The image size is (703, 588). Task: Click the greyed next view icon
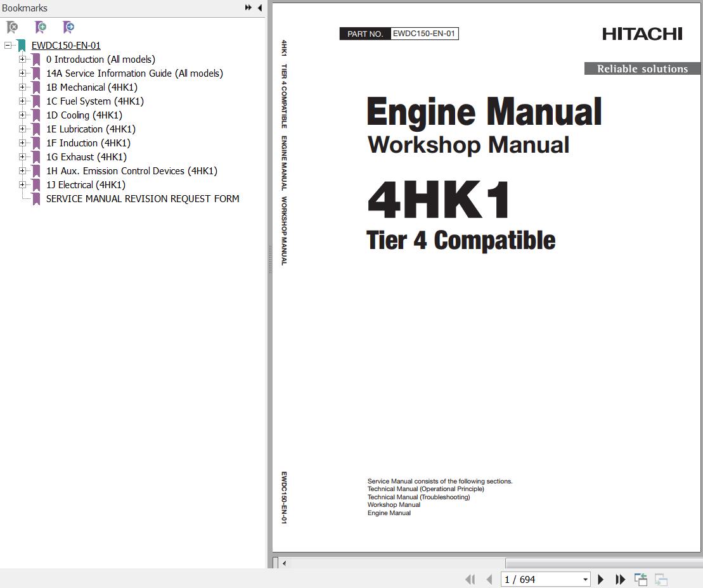click(661, 580)
